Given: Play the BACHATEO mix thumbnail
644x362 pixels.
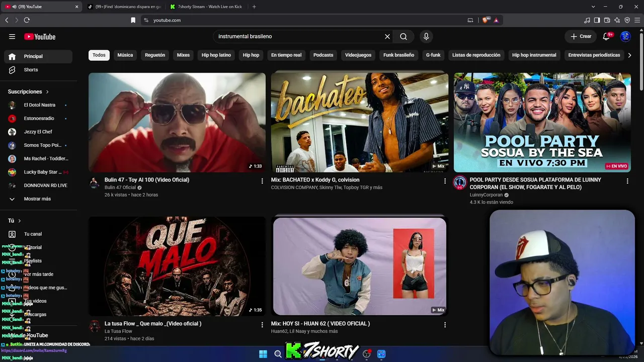Looking at the screenshot, I should point(360,123).
